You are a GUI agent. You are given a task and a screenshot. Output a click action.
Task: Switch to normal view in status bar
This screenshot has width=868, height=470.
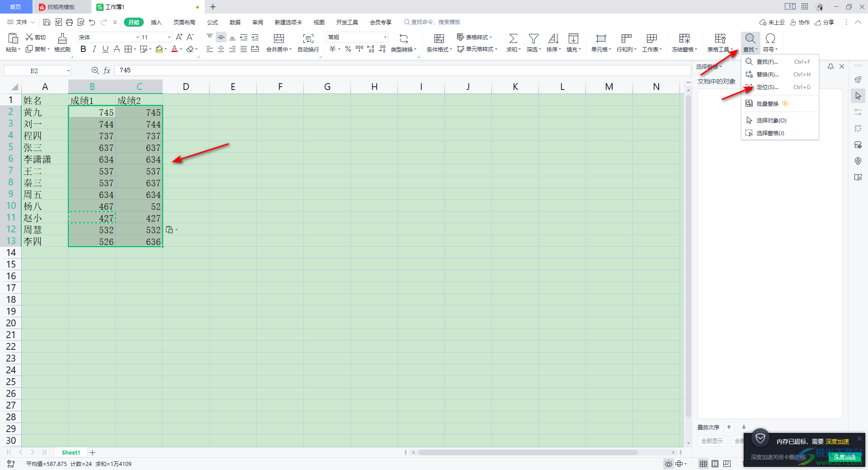[703, 464]
